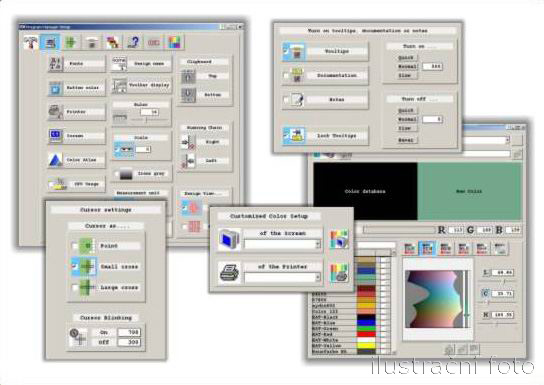This screenshot has height=385, width=544.
Task: Click the Notes button
Action: 337,100
